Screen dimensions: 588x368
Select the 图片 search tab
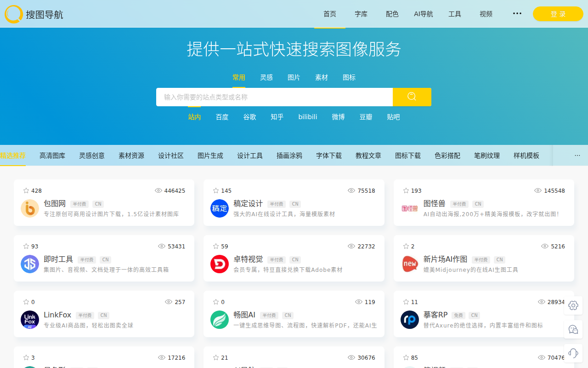pyautogui.click(x=294, y=77)
